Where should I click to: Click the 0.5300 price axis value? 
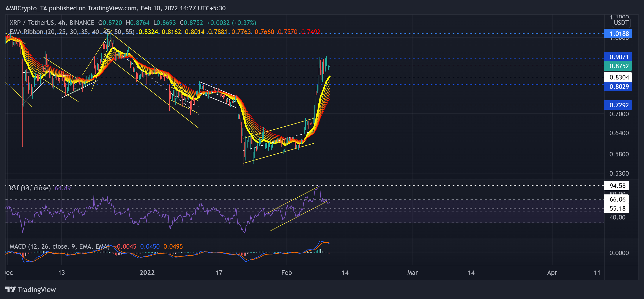click(x=619, y=173)
